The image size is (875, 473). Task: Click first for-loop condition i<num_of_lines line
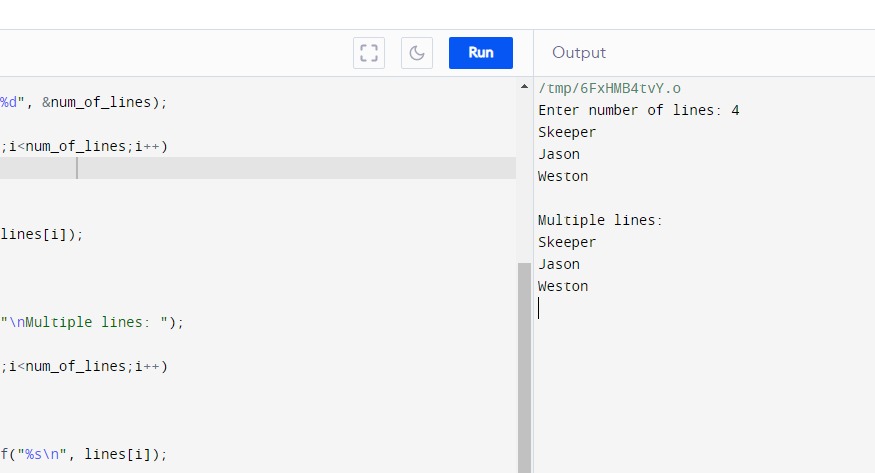pyautogui.click(x=84, y=146)
